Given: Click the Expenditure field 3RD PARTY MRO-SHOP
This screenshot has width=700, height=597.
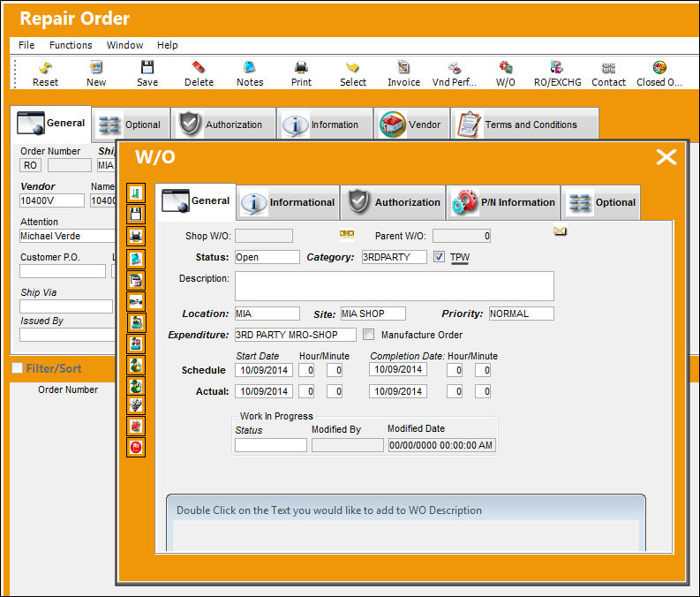Looking at the screenshot, I should coord(296,335).
